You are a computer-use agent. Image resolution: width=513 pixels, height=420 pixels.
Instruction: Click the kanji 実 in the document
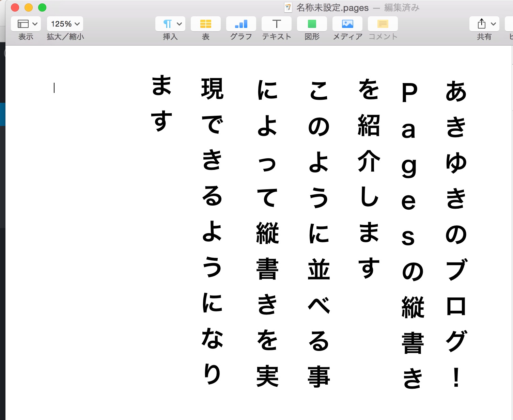coord(267,376)
